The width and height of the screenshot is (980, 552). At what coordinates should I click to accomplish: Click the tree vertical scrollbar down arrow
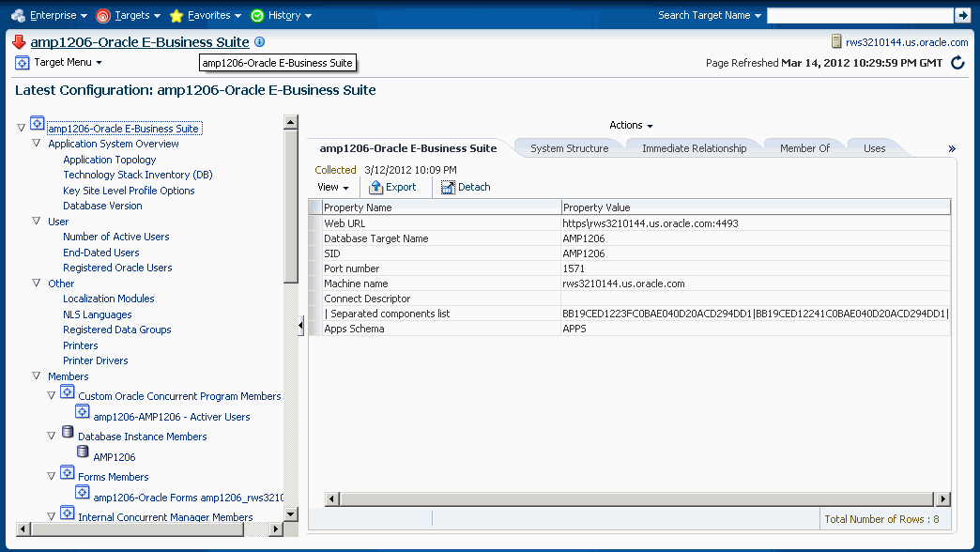291,514
